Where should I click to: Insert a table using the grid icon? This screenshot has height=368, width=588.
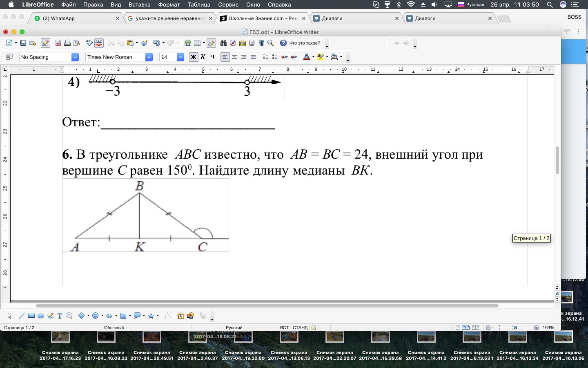(197, 43)
